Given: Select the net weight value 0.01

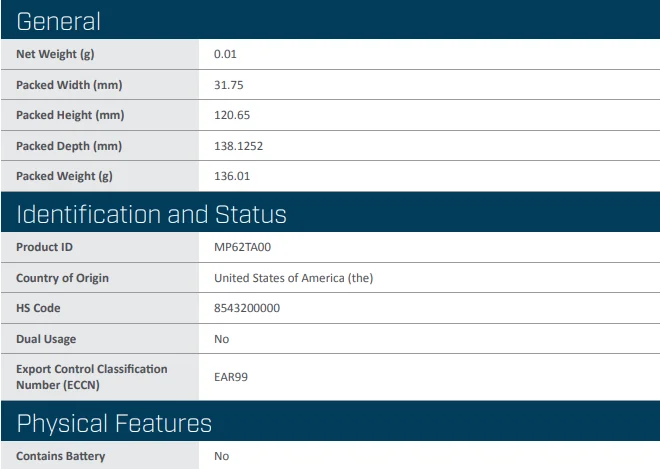Looking at the screenshot, I should coord(225,54).
